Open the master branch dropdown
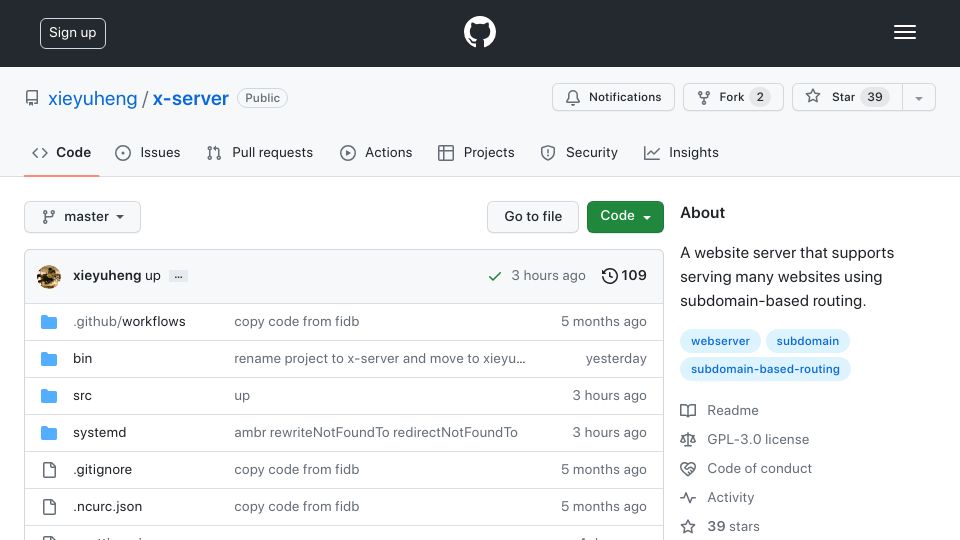This screenshot has height=540, width=960. point(83,217)
